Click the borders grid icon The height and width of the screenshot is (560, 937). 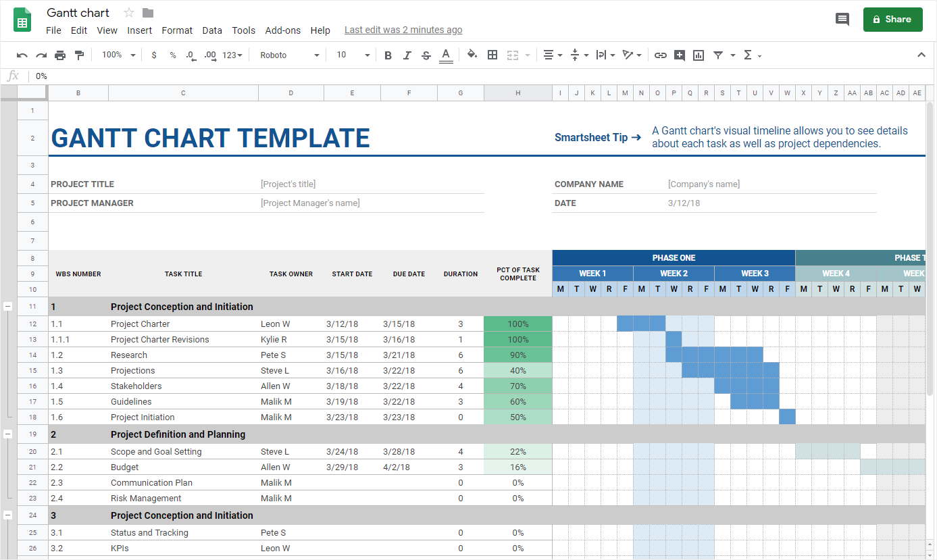pyautogui.click(x=492, y=55)
